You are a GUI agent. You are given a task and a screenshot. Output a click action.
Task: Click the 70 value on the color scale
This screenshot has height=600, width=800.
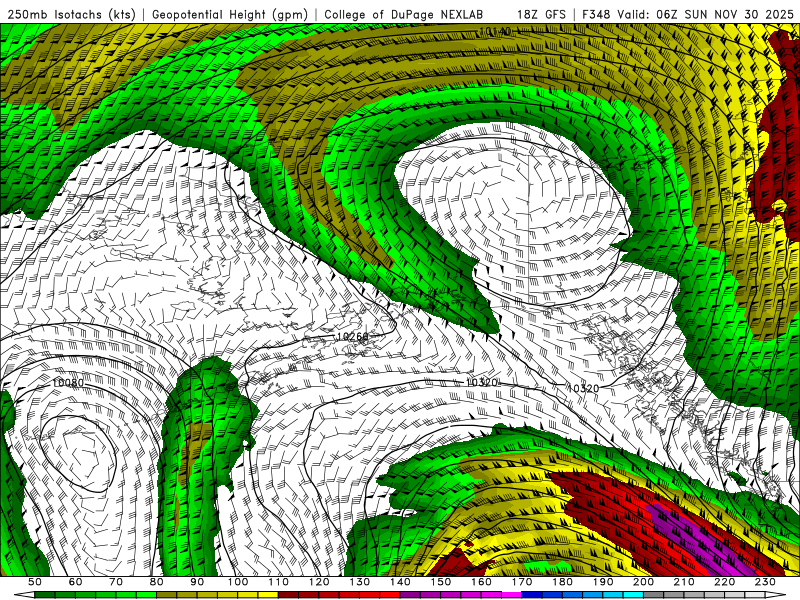[x=116, y=582]
